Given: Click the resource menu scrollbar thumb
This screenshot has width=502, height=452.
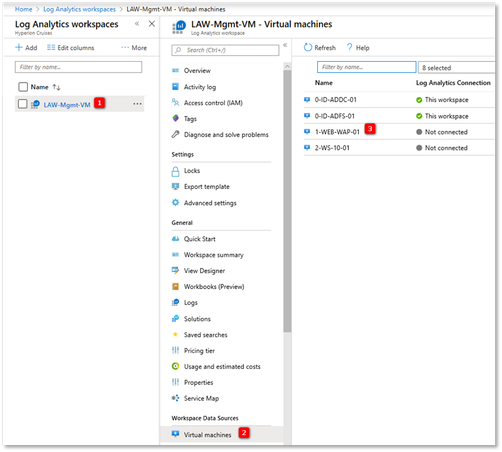Looking at the screenshot, I should point(287,201).
